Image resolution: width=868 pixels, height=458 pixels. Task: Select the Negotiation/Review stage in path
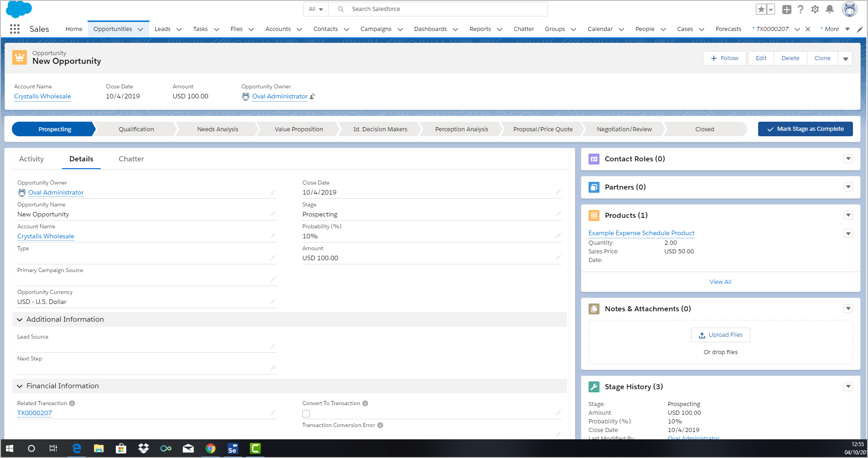tap(624, 129)
